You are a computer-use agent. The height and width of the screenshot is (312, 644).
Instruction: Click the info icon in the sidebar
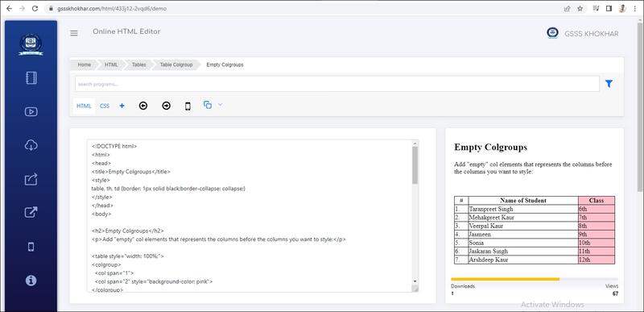31,281
